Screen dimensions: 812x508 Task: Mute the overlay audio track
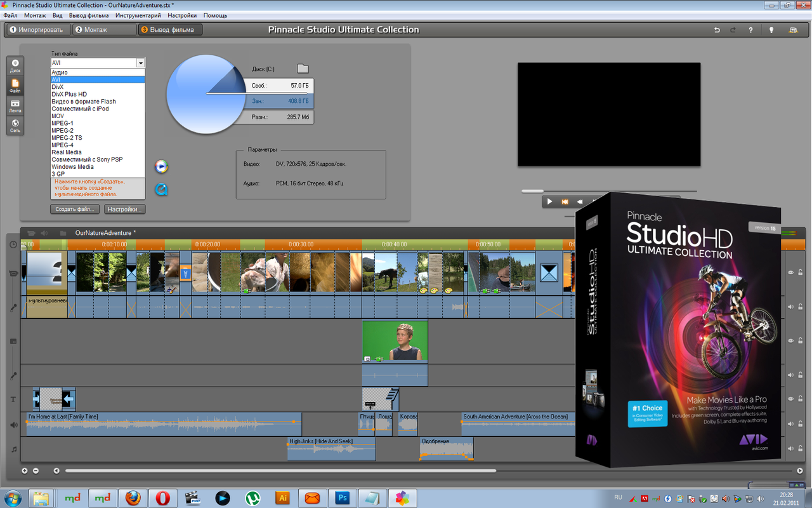[x=790, y=375]
